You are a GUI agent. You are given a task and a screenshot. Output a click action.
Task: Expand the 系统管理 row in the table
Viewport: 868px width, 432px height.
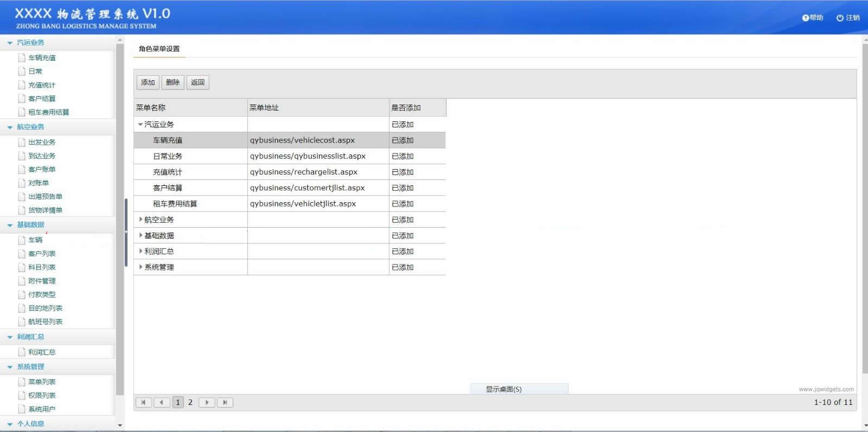[x=141, y=267]
